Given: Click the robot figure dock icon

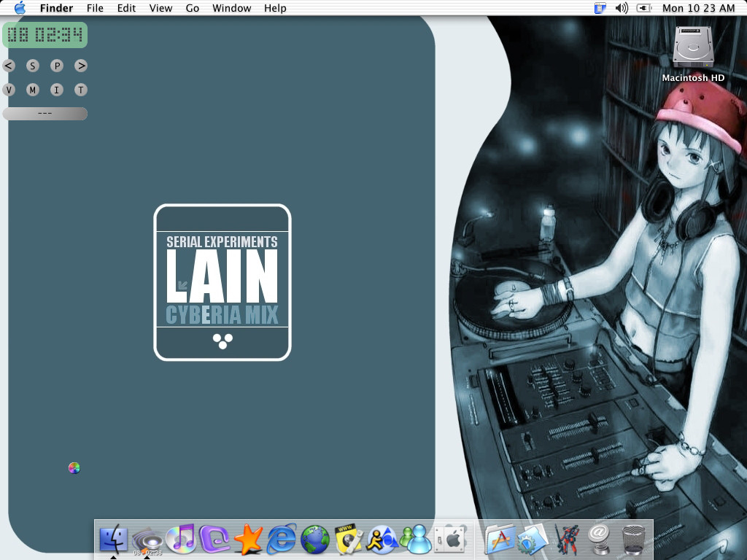Looking at the screenshot, I should (566, 540).
